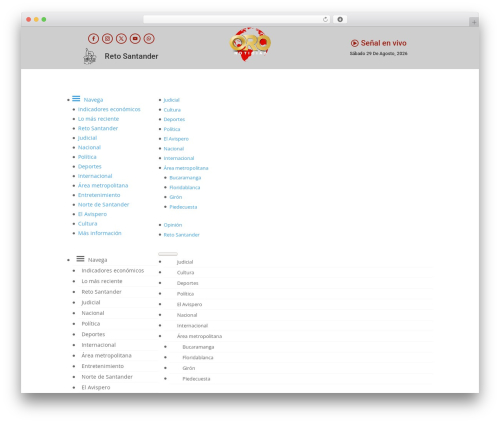Open the gray Floridablanca submenu item

click(x=198, y=357)
